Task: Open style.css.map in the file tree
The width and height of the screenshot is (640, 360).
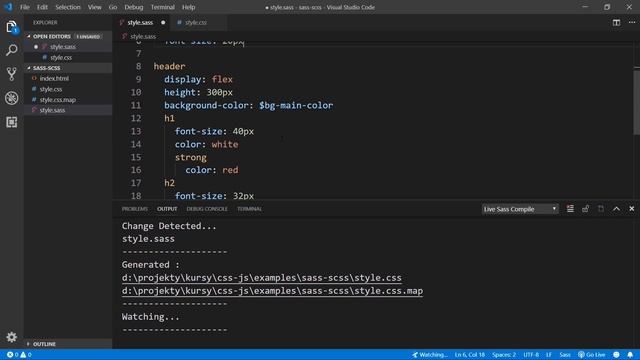Action: click(x=68, y=100)
